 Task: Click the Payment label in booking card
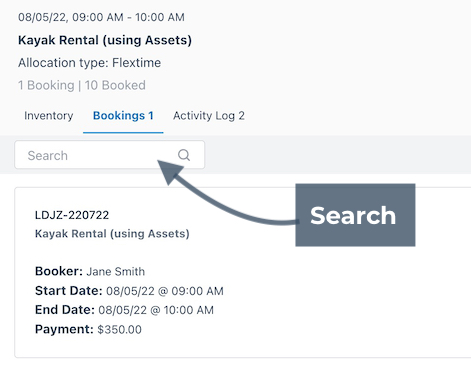pyautogui.click(x=64, y=329)
